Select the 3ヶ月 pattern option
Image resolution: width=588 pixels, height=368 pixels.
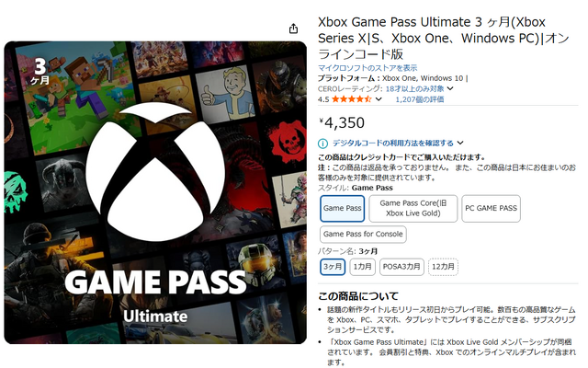coord(333,267)
